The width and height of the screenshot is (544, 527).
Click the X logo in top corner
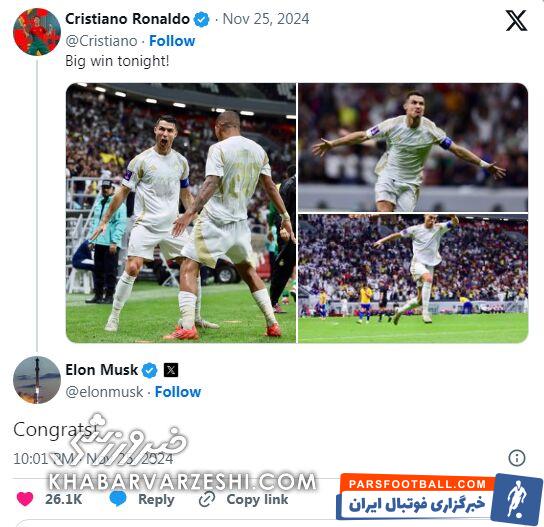516,20
